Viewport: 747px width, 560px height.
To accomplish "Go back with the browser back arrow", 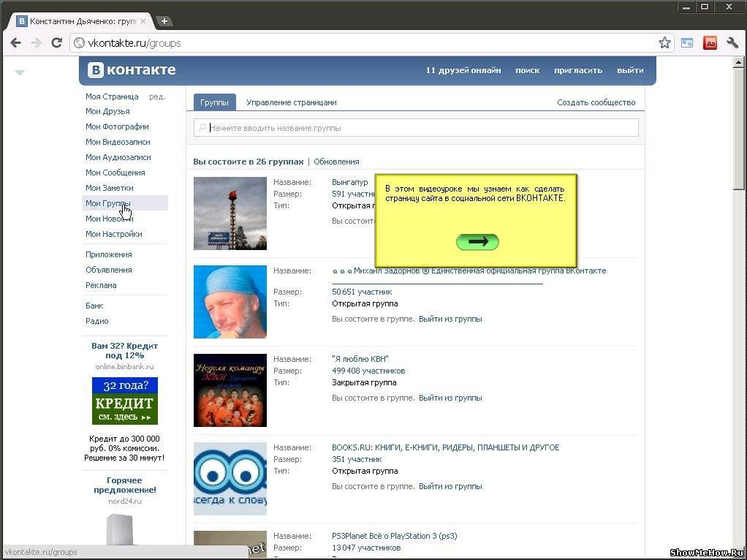I will pos(16,43).
